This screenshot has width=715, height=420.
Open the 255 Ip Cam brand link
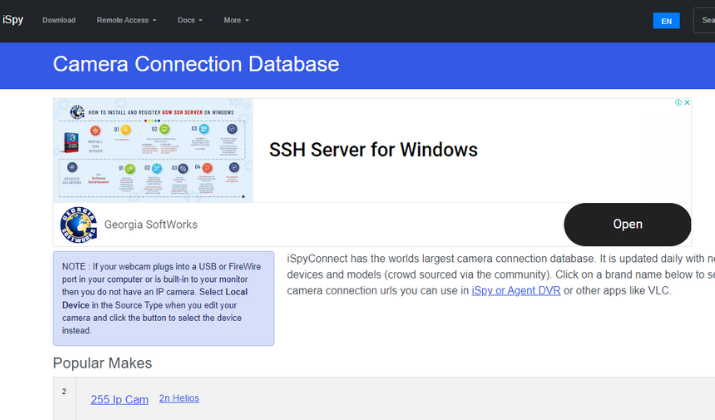pos(119,399)
